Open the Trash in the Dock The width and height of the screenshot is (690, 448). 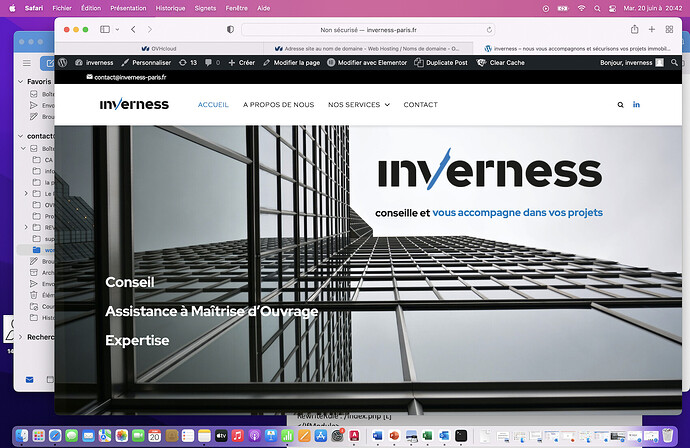tap(668, 435)
